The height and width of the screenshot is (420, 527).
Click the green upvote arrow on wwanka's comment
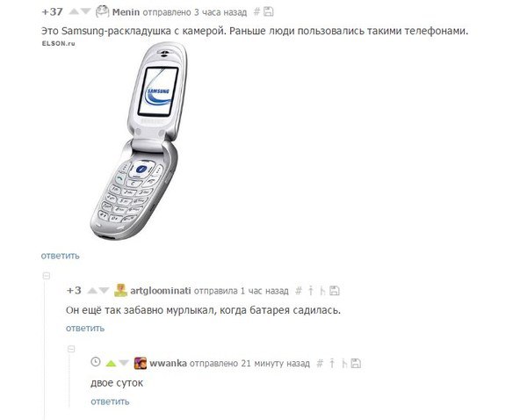(x=111, y=363)
